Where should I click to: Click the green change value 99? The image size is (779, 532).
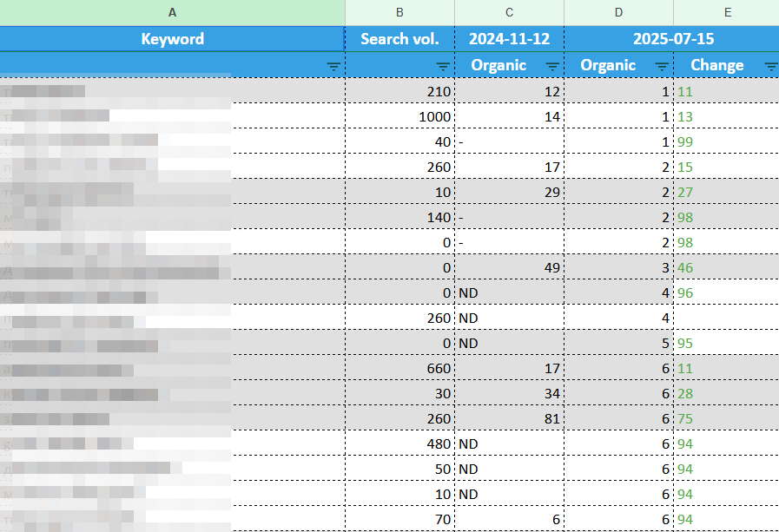(685, 141)
